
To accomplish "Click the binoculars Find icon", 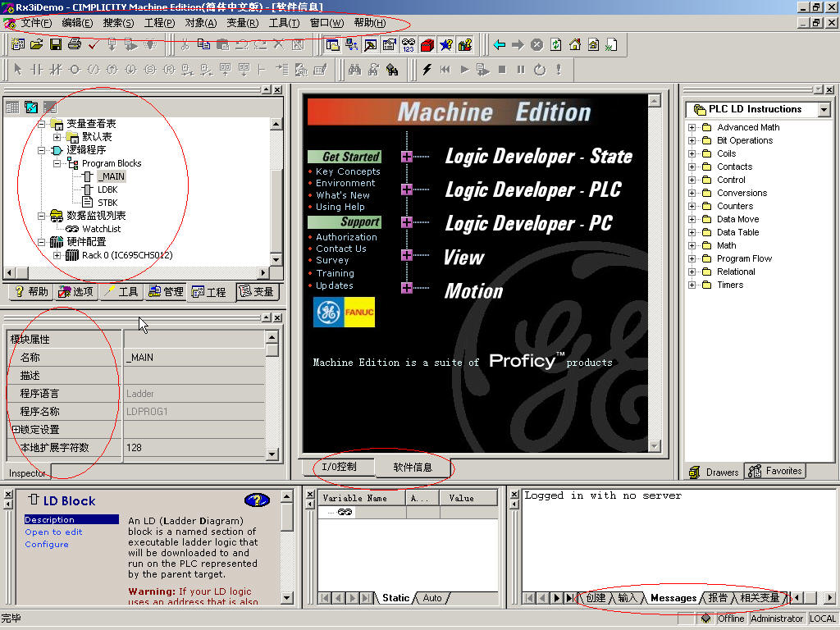I will [354, 70].
